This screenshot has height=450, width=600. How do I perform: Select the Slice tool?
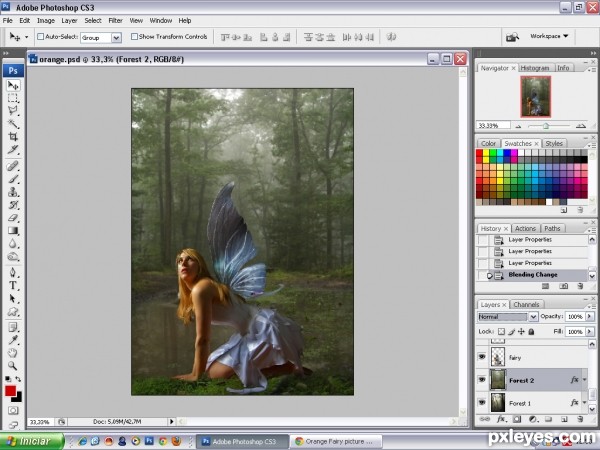(13, 150)
